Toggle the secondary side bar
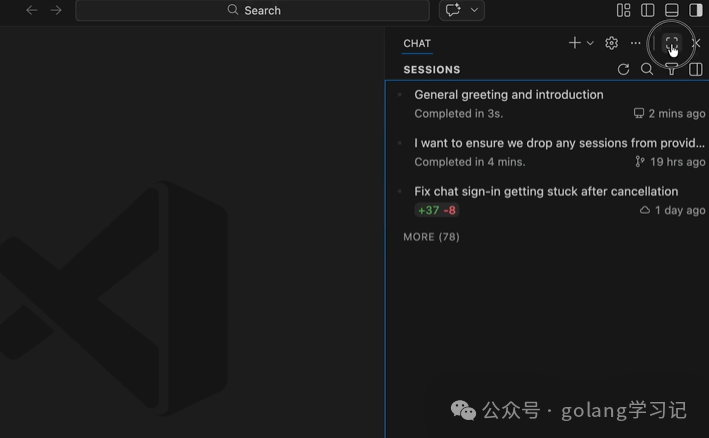This screenshot has width=709, height=438. coord(695,10)
